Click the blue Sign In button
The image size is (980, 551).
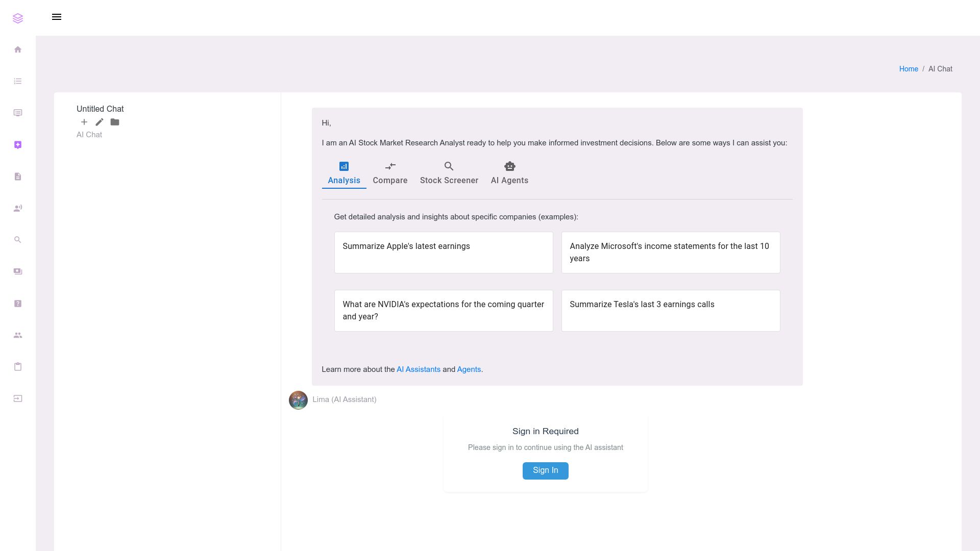[x=545, y=470]
